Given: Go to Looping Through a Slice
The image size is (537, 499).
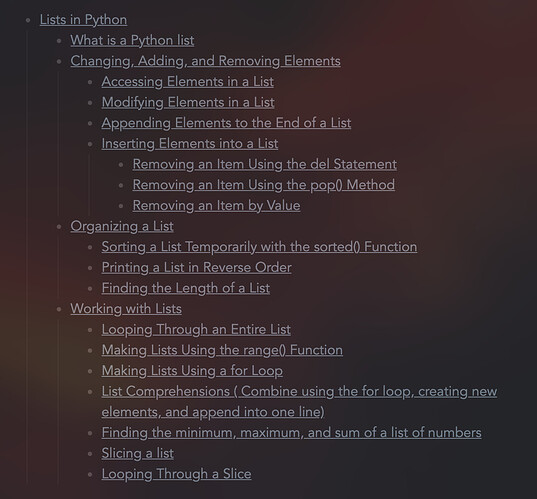Looking at the screenshot, I should [176, 474].
